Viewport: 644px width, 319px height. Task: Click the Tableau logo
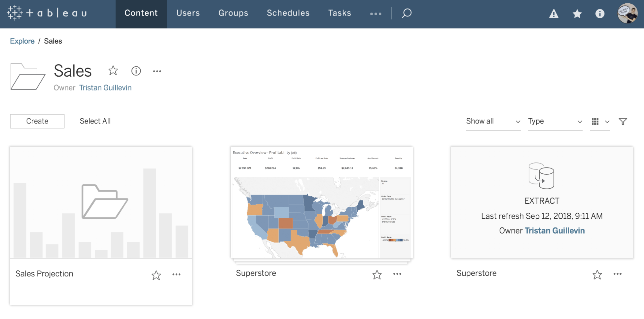click(47, 13)
